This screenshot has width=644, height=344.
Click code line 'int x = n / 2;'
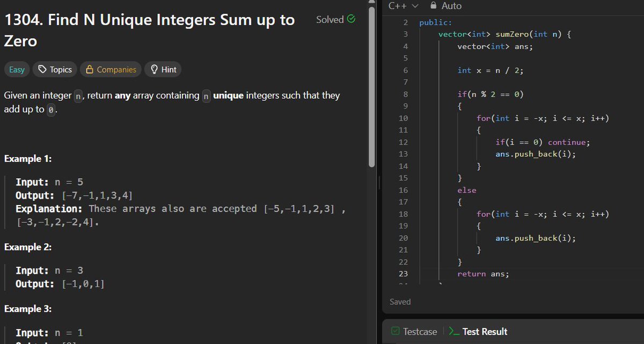click(x=490, y=70)
